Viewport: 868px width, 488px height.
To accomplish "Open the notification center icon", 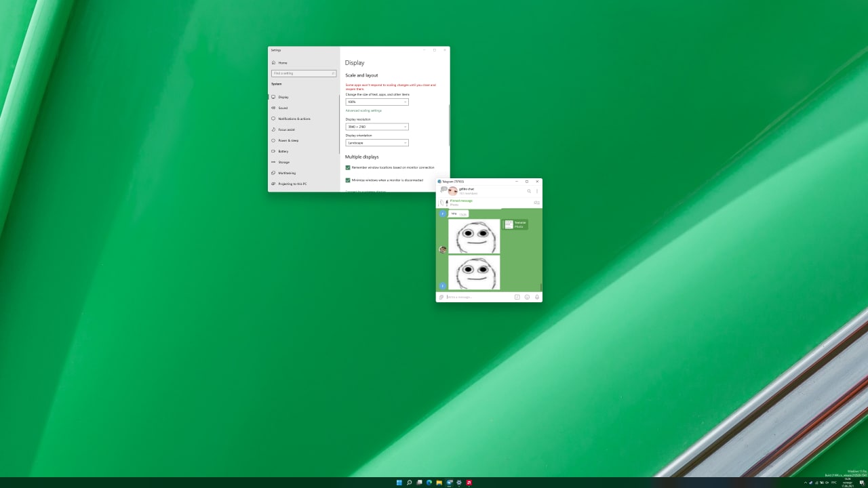I will [x=862, y=483].
